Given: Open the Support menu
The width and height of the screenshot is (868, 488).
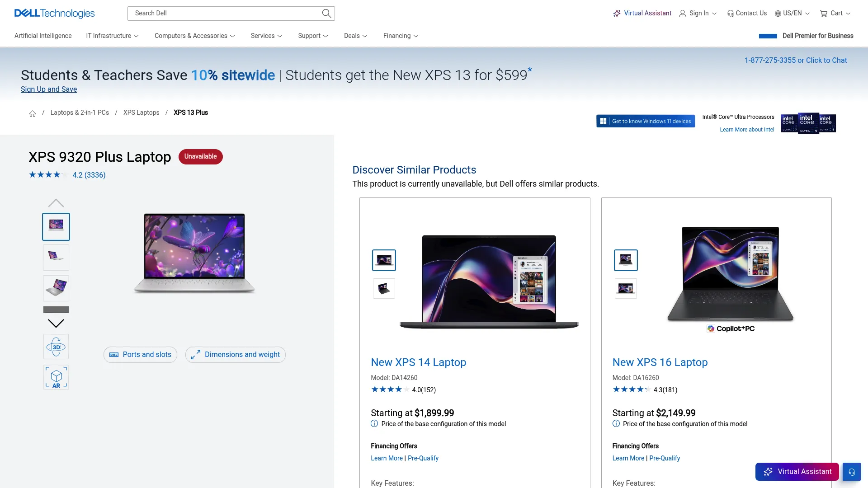Looking at the screenshot, I should 313,36.
